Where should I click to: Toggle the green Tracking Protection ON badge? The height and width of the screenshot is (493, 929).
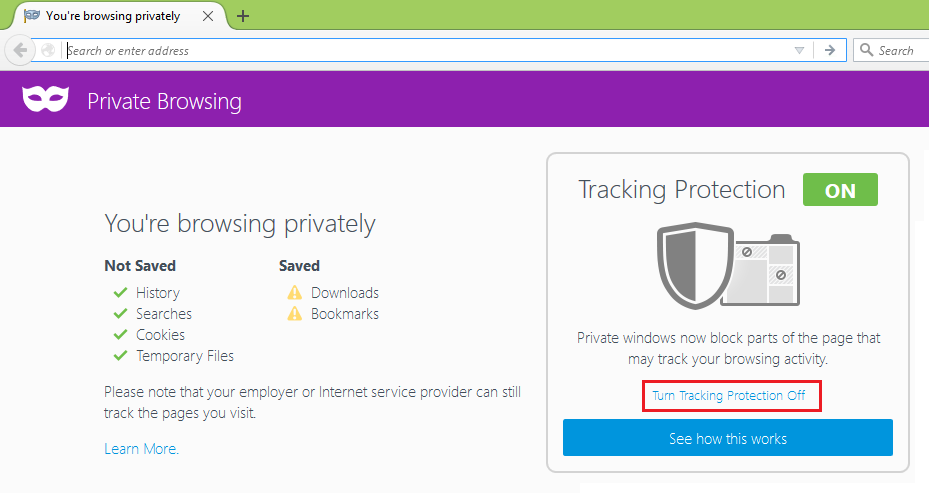coord(840,190)
